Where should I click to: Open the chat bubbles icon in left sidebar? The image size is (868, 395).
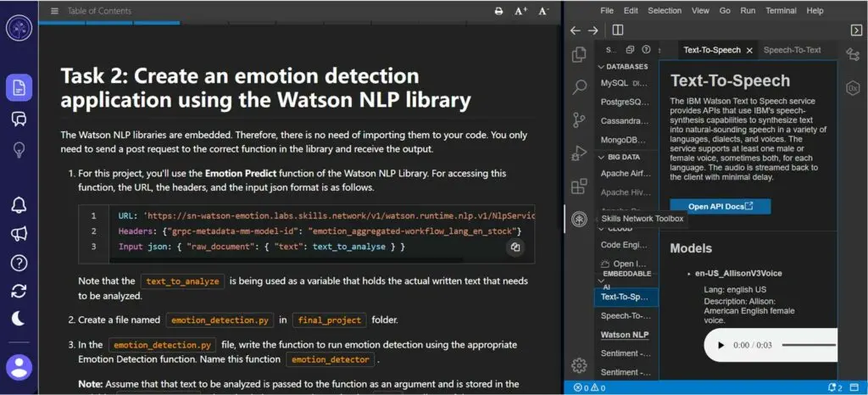point(19,119)
